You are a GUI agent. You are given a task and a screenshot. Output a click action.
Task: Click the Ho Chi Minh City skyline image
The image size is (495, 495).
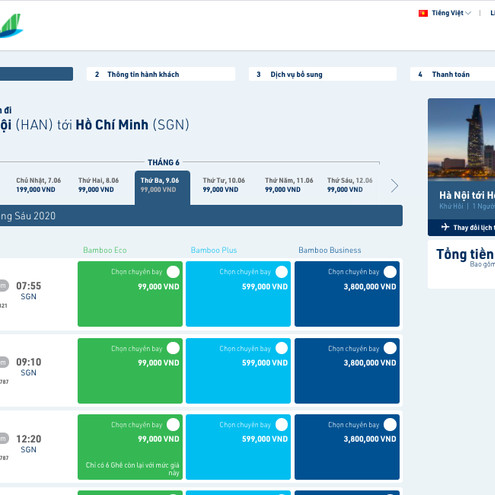pyautogui.click(x=462, y=140)
